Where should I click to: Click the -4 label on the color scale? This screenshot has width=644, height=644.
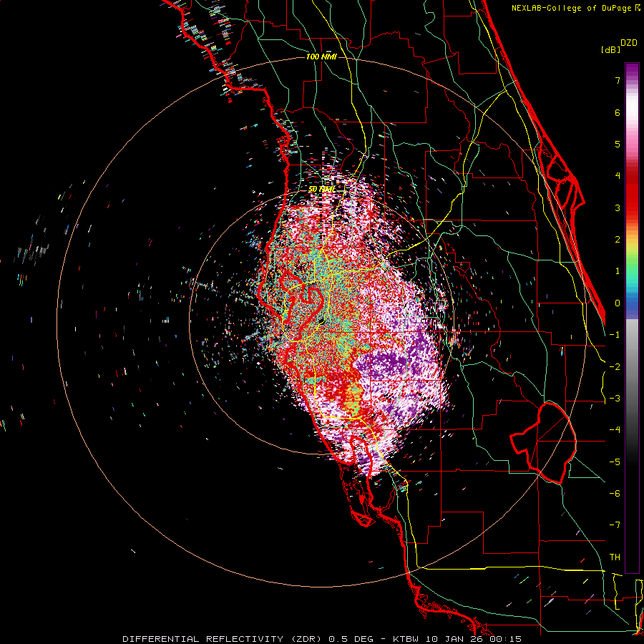[615, 430]
